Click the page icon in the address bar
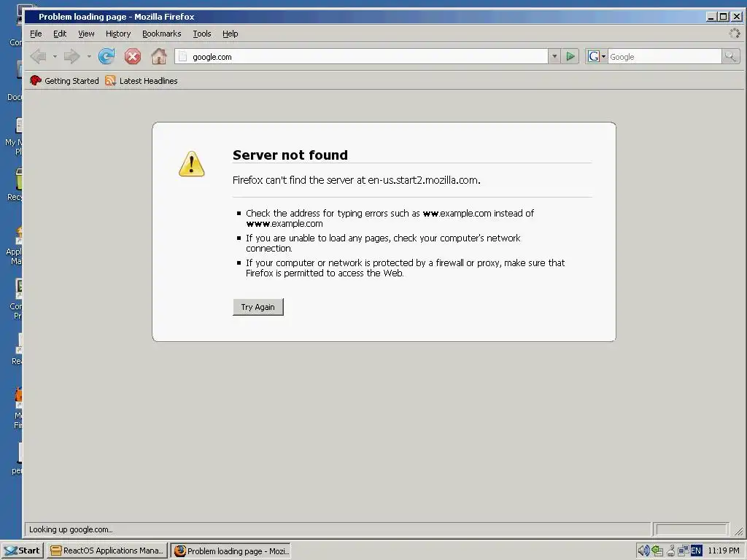The width and height of the screenshot is (747, 560). click(x=182, y=57)
